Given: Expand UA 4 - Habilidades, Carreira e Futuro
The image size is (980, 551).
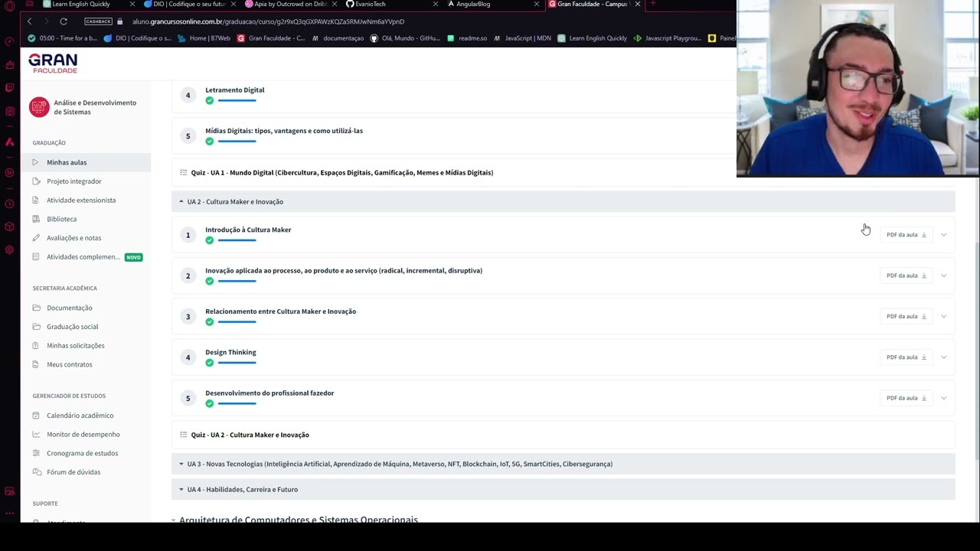Looking at the screenshot, I should (x=563, y=489).
